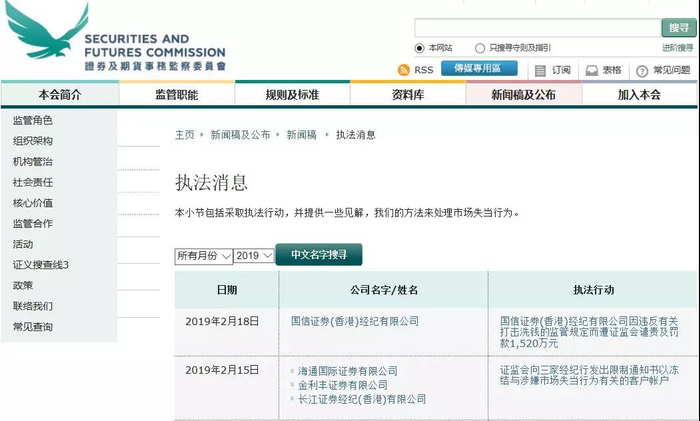Viewport: 700px width, 421px height.
Task: Open the 所有月份 month dropdown
Action: 204,256
